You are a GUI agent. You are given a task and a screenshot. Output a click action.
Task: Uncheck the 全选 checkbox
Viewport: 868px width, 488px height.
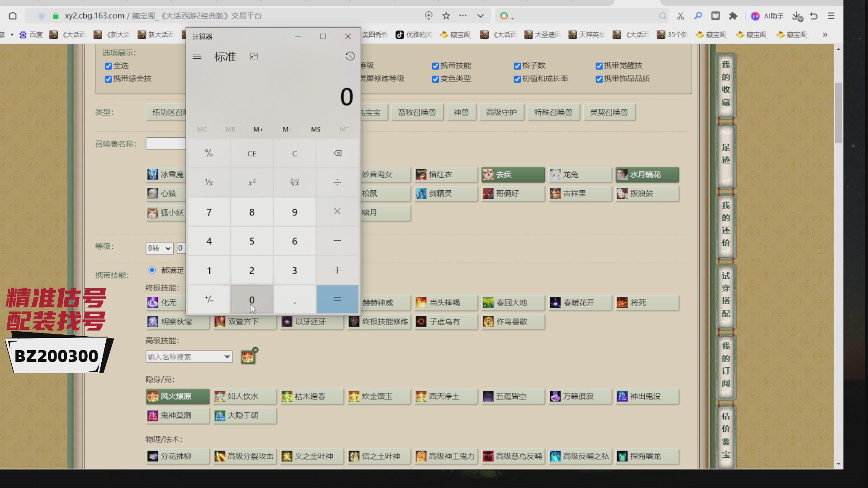(108, 66)
